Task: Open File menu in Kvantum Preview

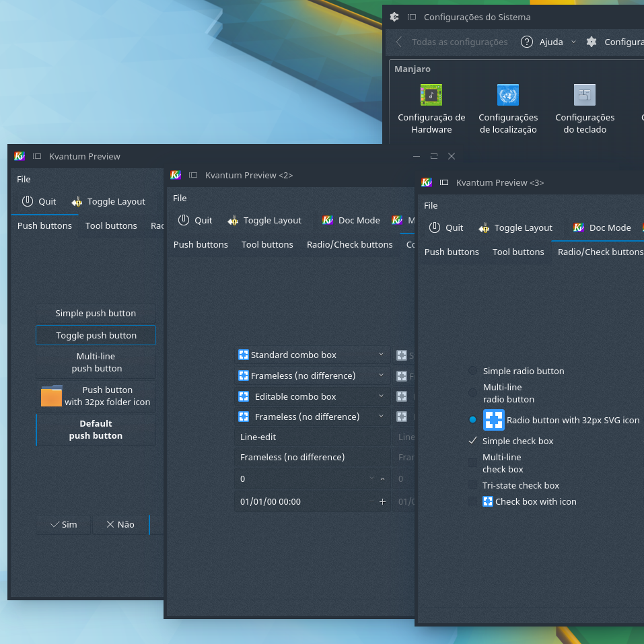Action: tap(24, 179)
